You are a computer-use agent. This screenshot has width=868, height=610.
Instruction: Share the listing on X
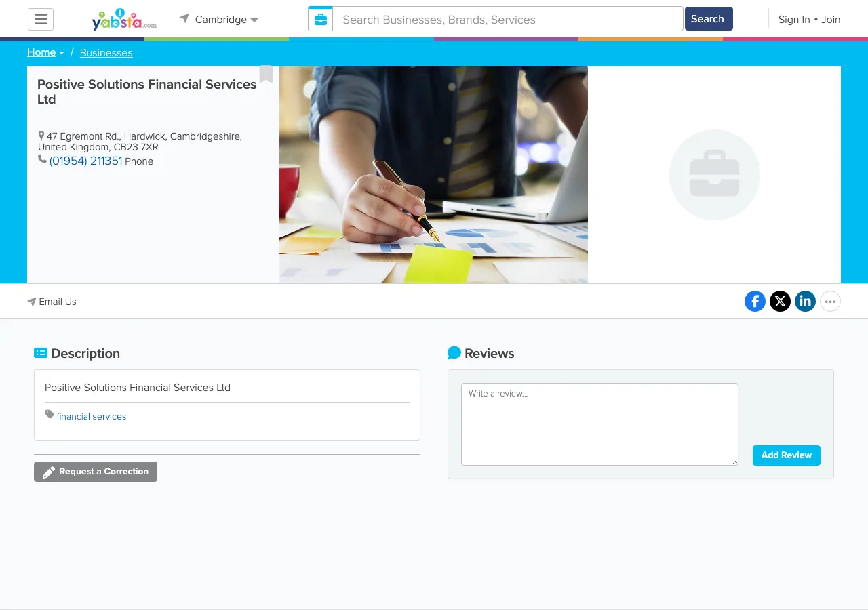point(780,301)
